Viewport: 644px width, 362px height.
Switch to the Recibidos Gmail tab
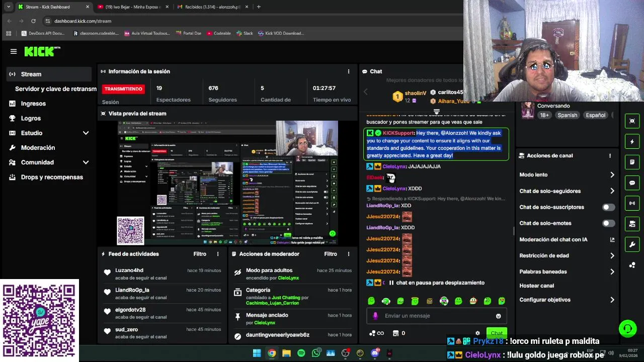(212, 7)
